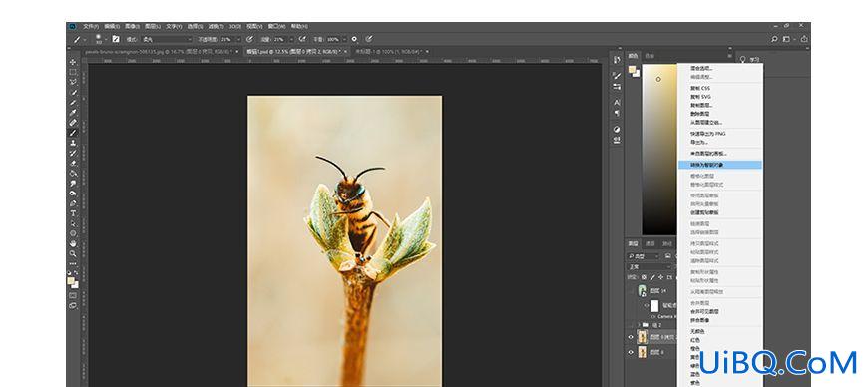Hide the bottom 图层 0 layer
This screenshot has width=868, height=387.
(630, 352)
